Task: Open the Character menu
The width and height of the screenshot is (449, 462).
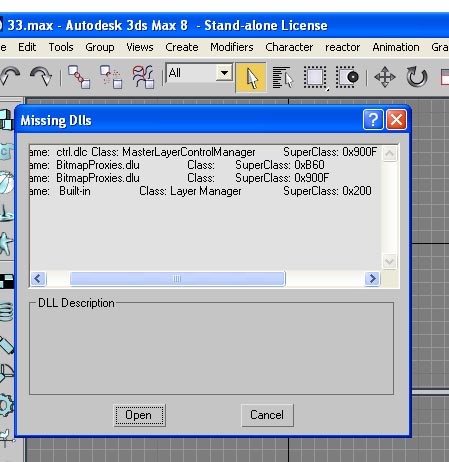Action: click(289, 47)
